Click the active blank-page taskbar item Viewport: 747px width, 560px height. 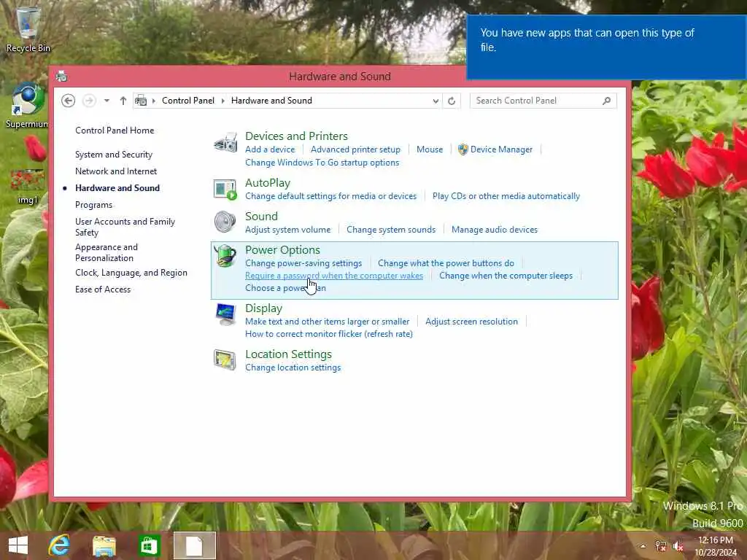194,545
